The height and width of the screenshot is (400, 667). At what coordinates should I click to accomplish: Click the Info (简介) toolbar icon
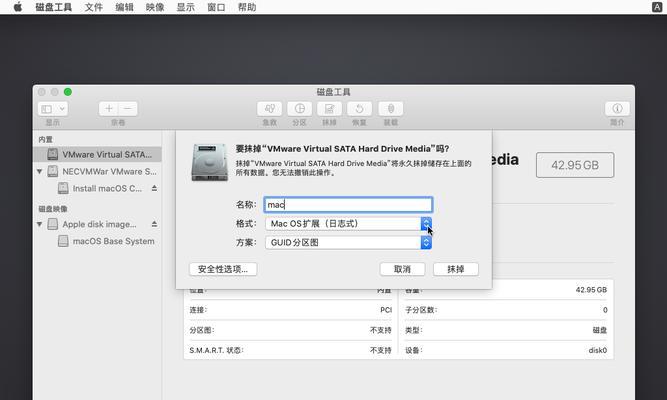(x=617, y=109)
